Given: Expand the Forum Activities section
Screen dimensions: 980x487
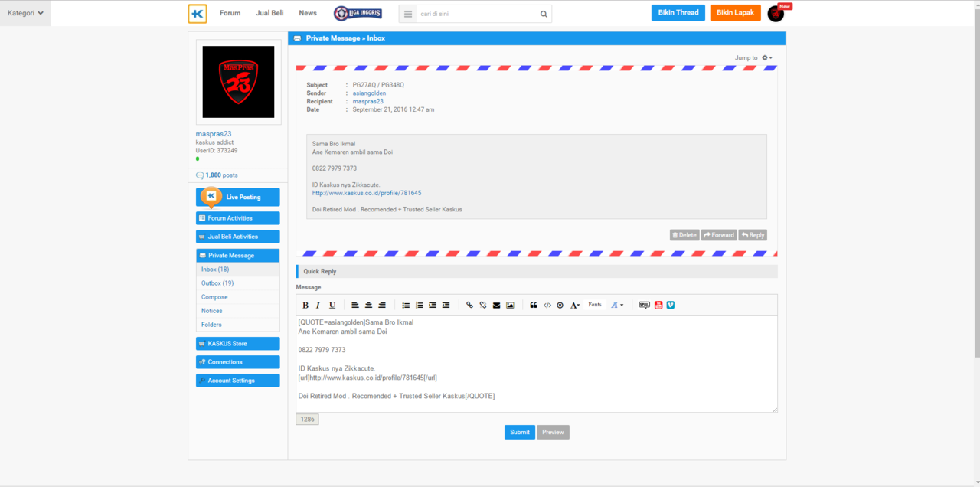Looking at the screenshot, I should coord(237,218).
